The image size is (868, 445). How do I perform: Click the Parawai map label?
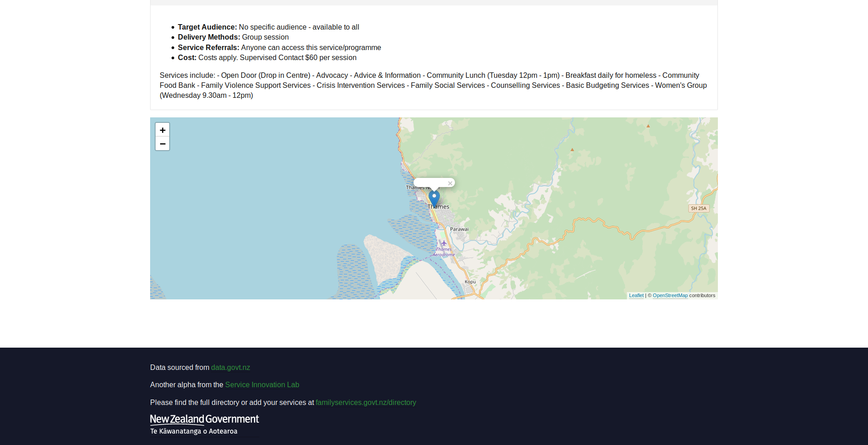pos(459,229)
